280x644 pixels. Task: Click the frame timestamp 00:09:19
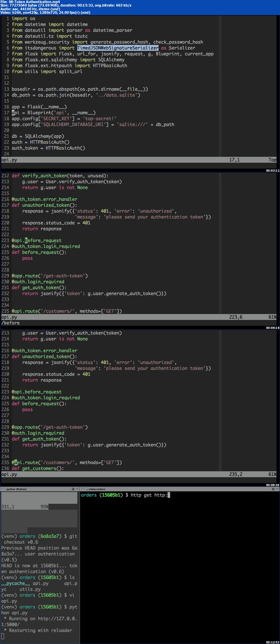273,485
